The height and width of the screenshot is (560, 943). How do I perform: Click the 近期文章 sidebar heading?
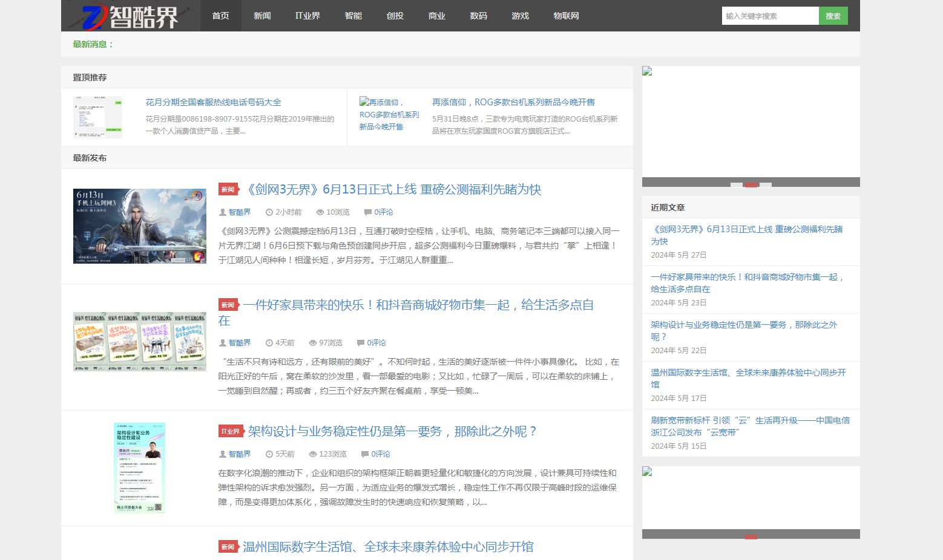pyautogui.click(x=668, y=207)
